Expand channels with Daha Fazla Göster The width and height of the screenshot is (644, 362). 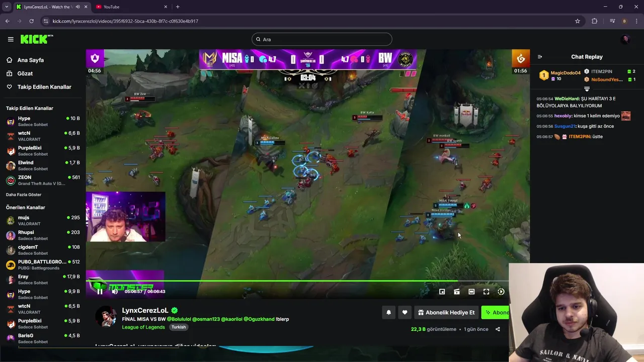click(x=24, y=195)
